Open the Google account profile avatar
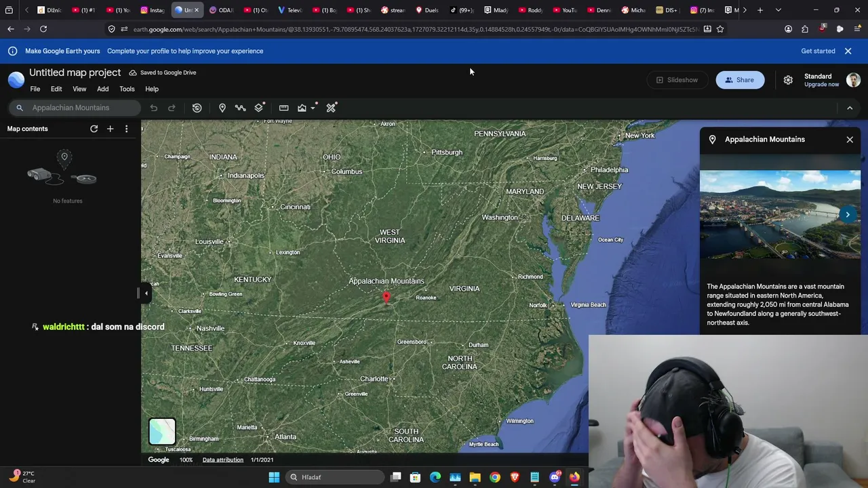The image size is (868, 488). click(x=853, y=80)
